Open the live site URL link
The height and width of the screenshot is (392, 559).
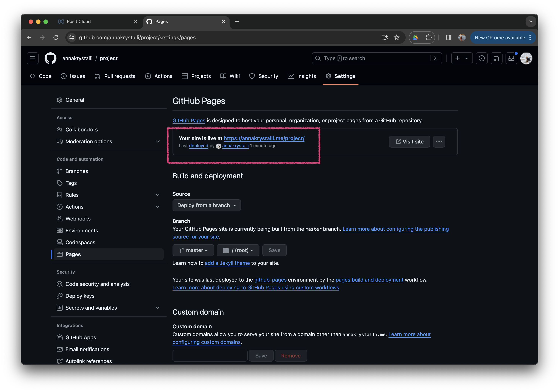(264, 138)
